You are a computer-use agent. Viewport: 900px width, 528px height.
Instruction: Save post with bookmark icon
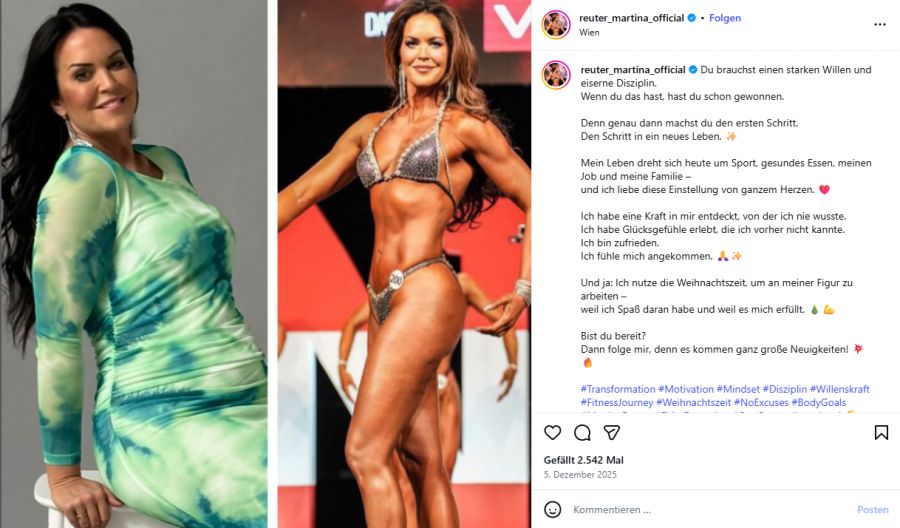[x=881, y=433]
